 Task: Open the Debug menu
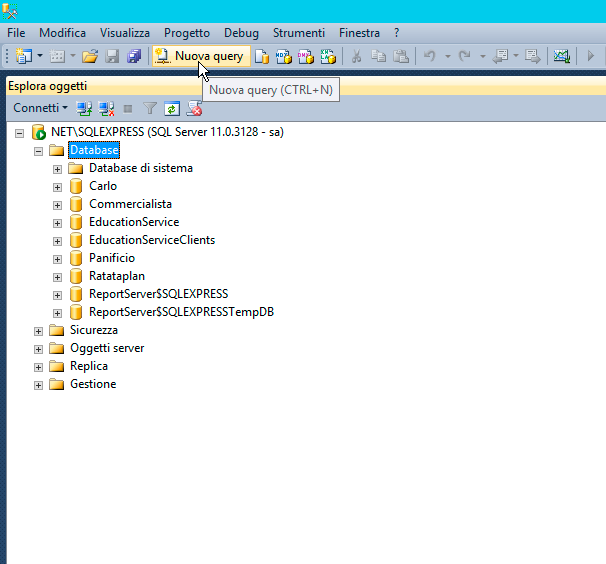coord(241,33)
